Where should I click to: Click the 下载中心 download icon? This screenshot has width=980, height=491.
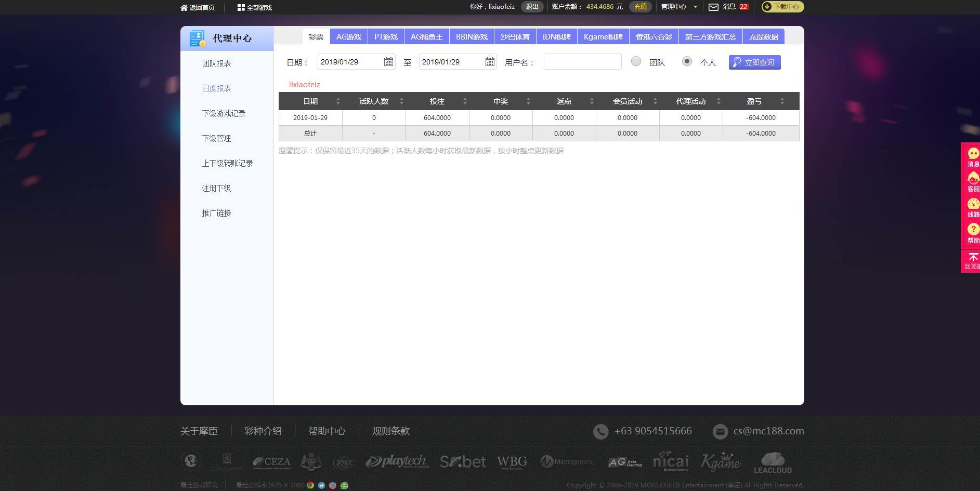(767, 7)
